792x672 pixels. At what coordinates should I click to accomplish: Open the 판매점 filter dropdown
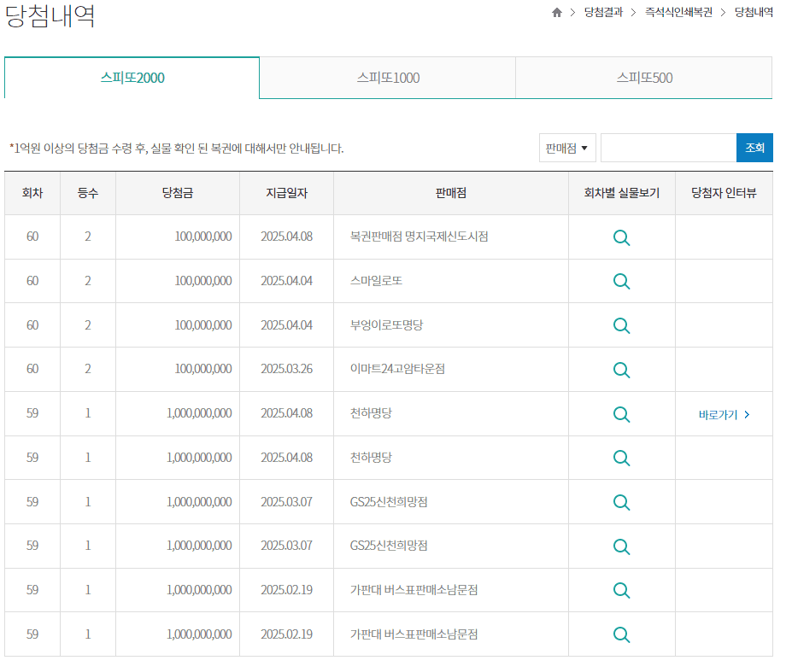[x=567, y=147]
